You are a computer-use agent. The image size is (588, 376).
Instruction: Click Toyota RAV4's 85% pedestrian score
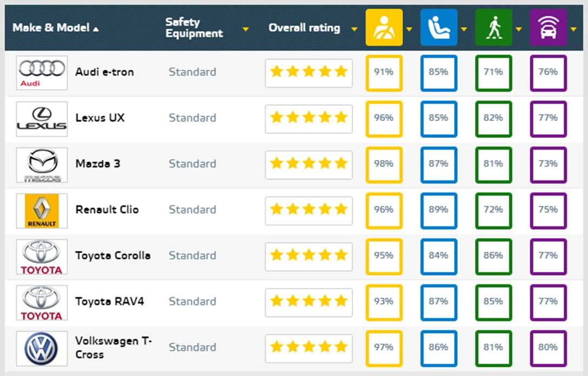click(x=493, y=301)
